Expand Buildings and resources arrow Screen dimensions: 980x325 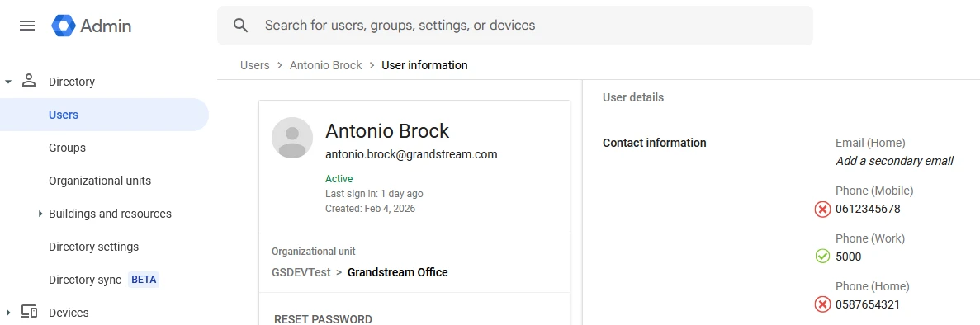point(41,214)
